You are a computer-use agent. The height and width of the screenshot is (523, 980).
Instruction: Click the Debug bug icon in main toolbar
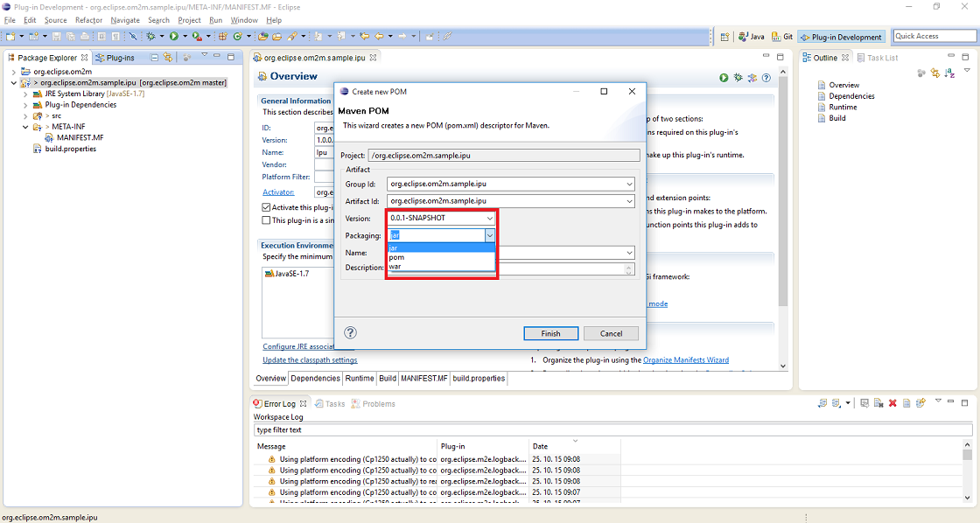tap(150, 36)
